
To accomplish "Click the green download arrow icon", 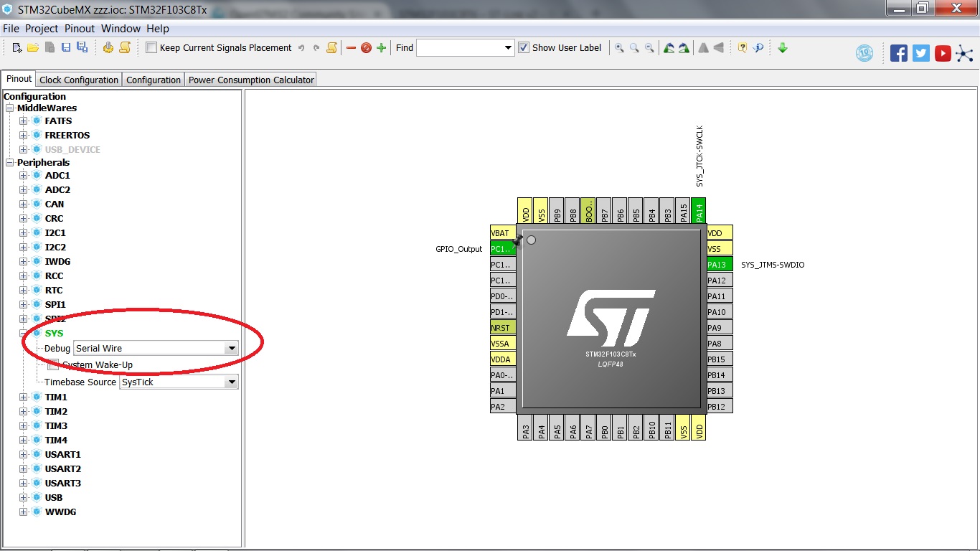I will (x=783, y=48).
